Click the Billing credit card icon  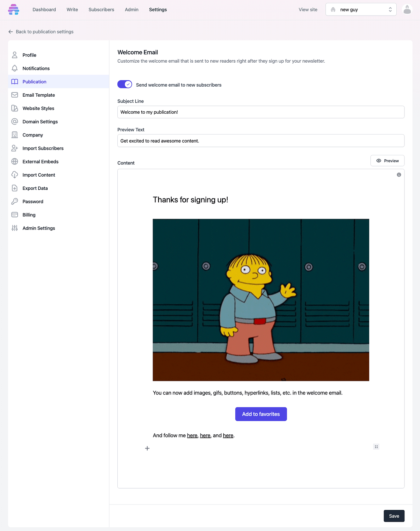click(15, 215)
